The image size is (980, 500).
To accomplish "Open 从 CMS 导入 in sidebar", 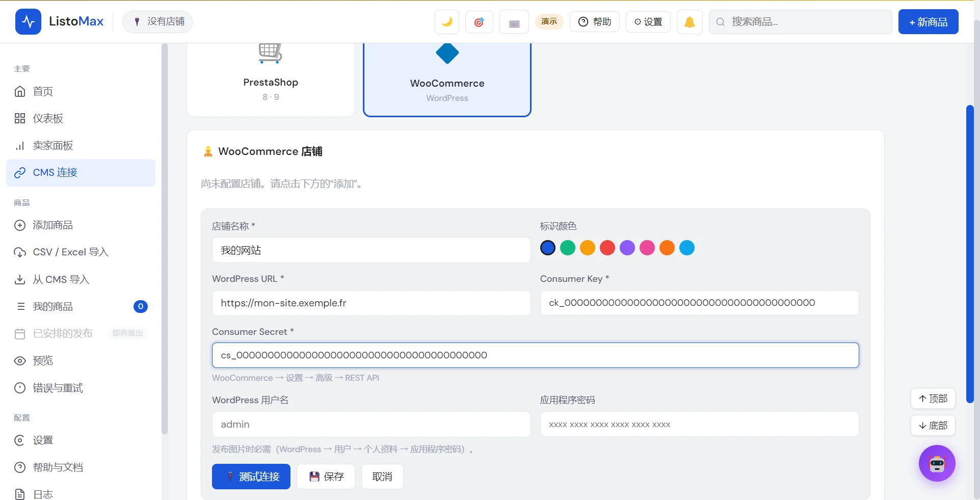I will click(81, 279).
